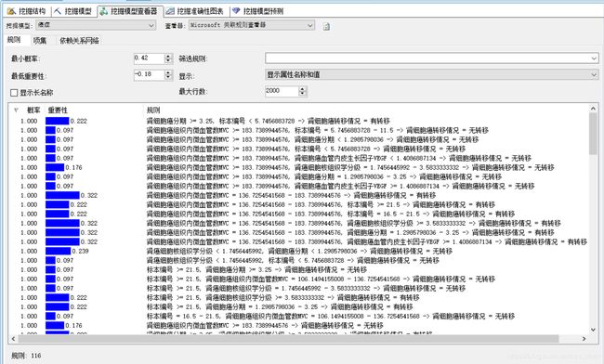Click the horizontal scrollbar thumb under rules
Image resolution: width=604 pixels, height=364 pixels.
(288, 339)
